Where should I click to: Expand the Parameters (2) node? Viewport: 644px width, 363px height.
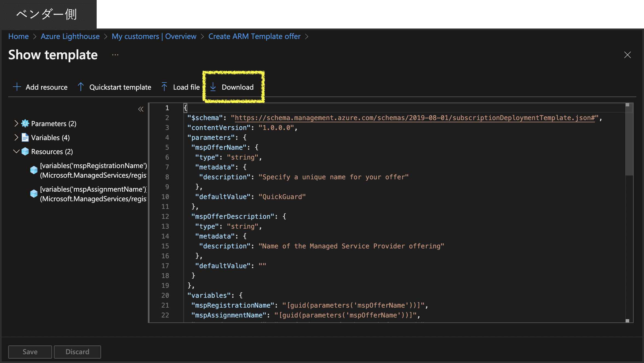(x=16, y=123)
